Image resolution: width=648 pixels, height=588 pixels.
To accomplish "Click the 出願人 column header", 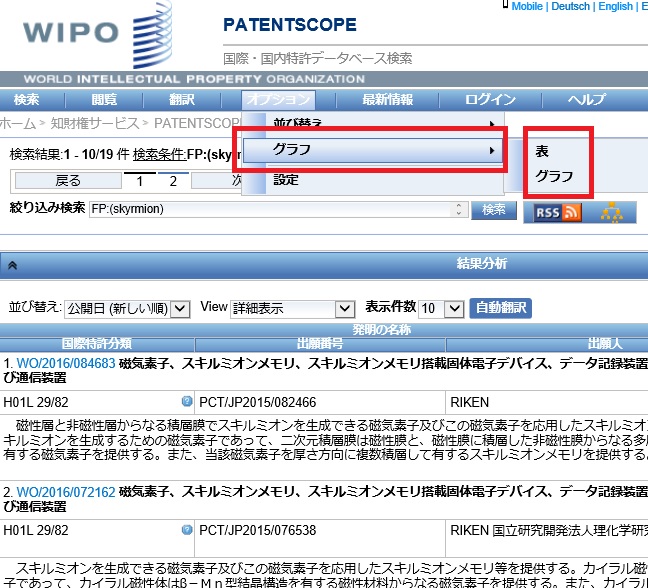I will coord(605,343).
